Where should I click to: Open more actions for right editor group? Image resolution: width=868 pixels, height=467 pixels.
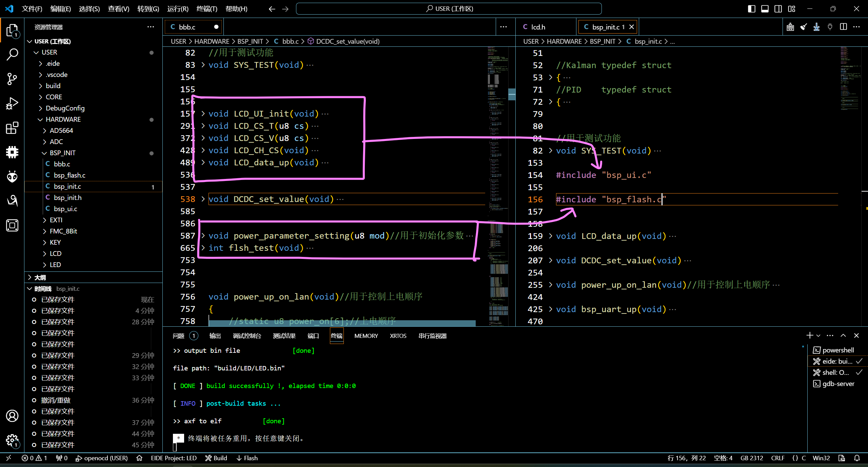[x=856, y=27]
